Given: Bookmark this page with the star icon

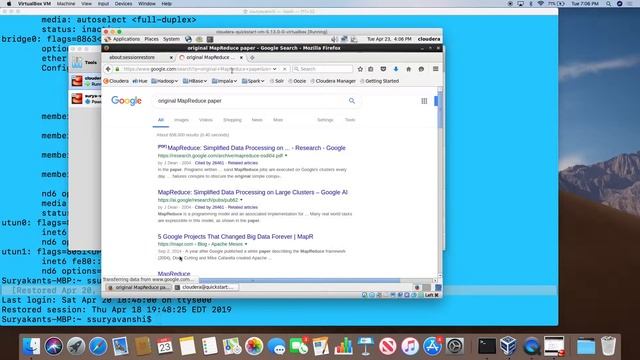Looking at the screenshot, I should [360, 69].
